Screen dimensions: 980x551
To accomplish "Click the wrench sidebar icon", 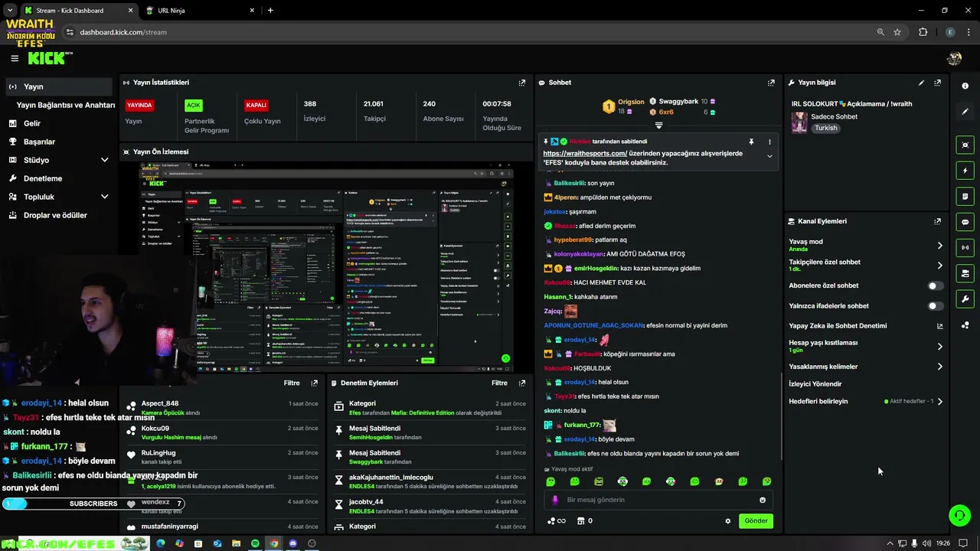I will pyautogui.click(x=965, y=299).
